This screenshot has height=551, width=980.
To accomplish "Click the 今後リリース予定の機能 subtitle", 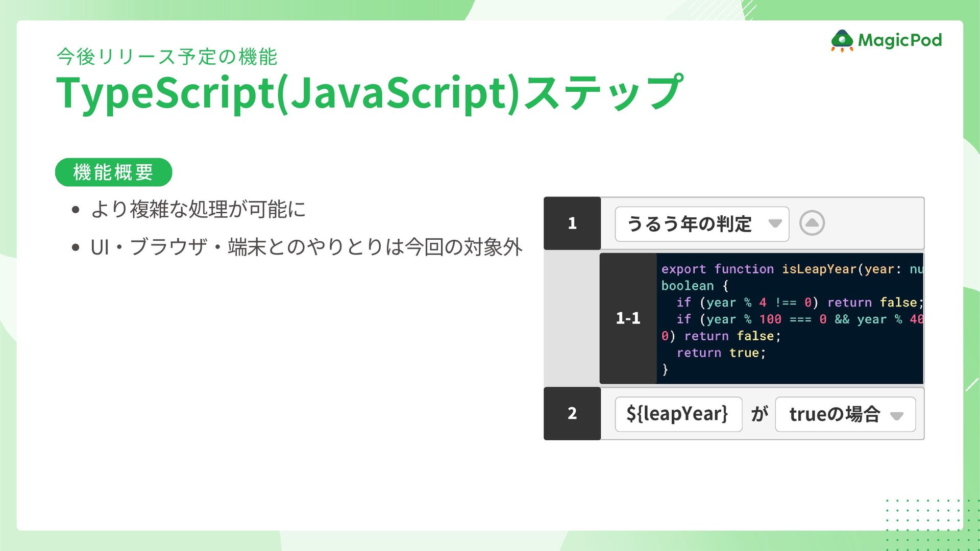I will (167, 57).
